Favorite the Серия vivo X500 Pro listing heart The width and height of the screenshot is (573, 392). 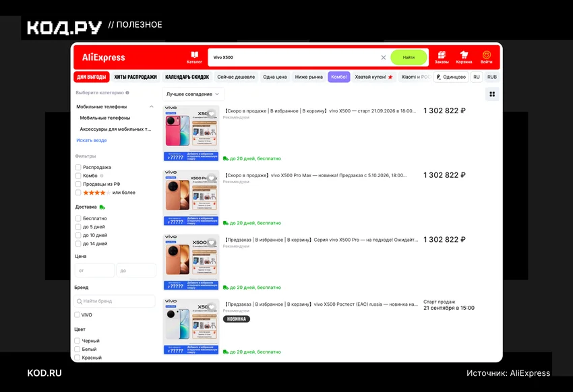click(x=211, y=242)
